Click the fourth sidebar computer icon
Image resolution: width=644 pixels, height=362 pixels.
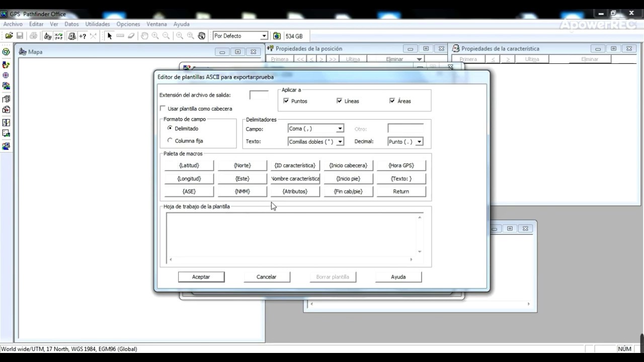6,86
